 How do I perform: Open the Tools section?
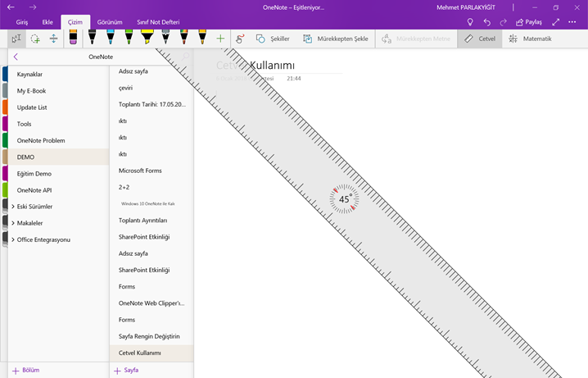tap(58, 124)
